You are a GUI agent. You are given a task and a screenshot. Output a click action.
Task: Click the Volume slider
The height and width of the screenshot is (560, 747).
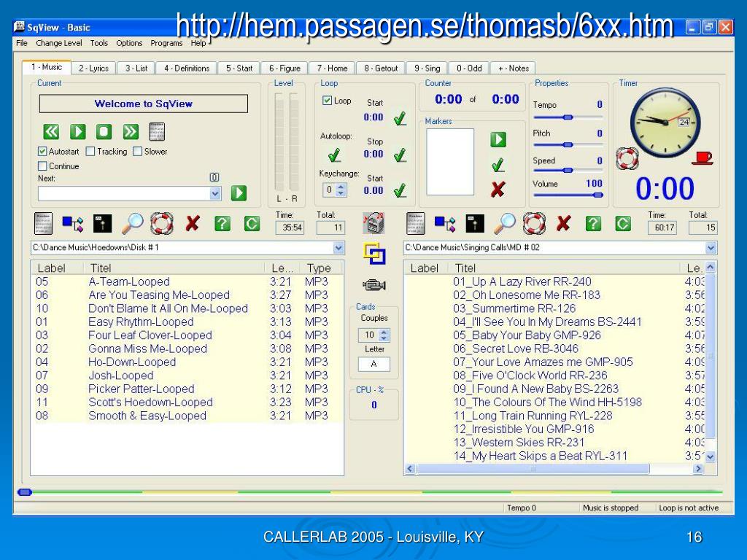(568, 195)
